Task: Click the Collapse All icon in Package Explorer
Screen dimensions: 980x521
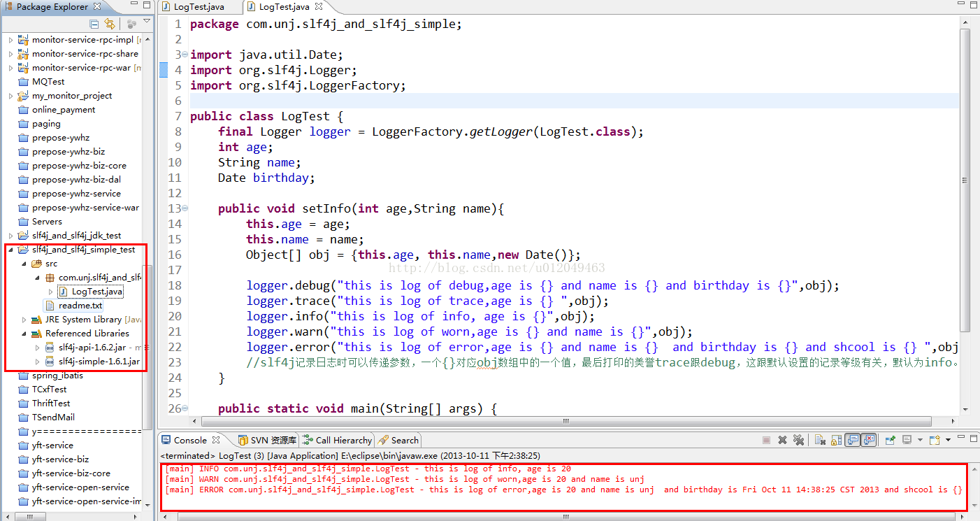Action: tap(94, 24)
